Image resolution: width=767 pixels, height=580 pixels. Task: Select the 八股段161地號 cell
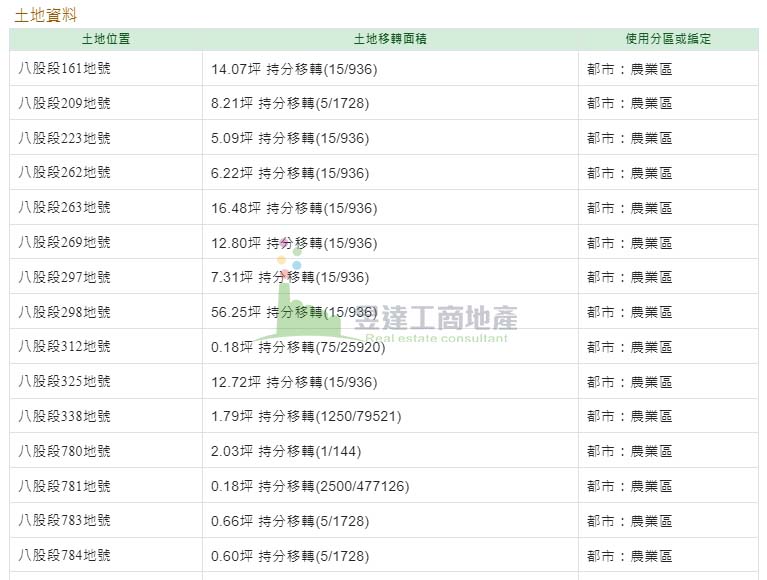click(65, 69)
